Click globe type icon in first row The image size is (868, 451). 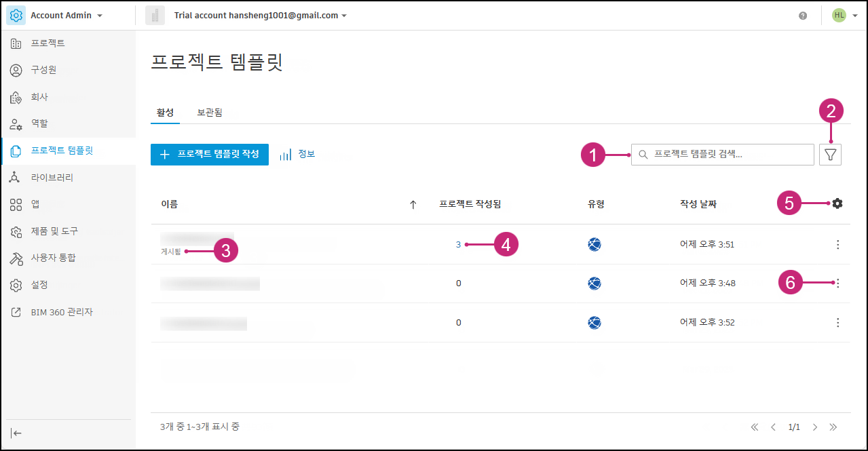[x=595, y=245]
